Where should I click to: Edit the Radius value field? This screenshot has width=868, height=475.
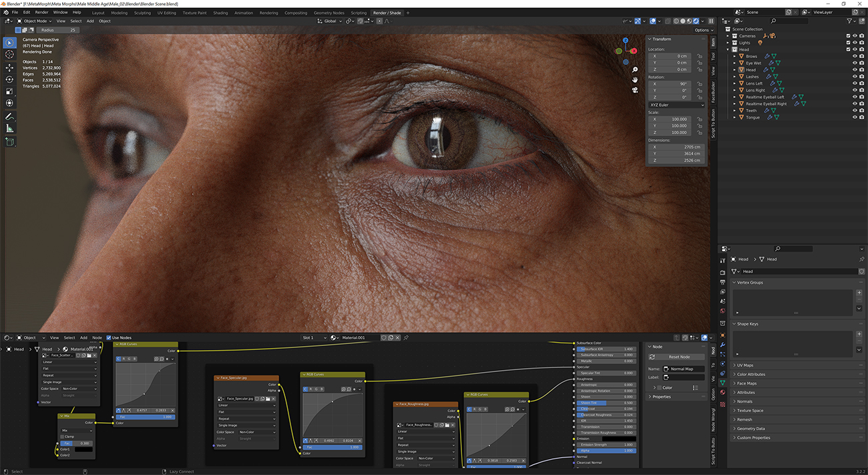(58, 30)
